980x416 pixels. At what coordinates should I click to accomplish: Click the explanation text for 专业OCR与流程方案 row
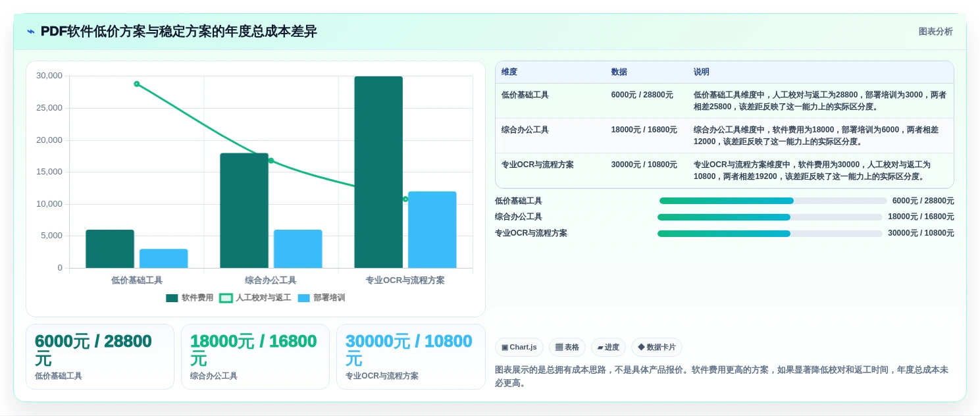click(x=812, y=170)
